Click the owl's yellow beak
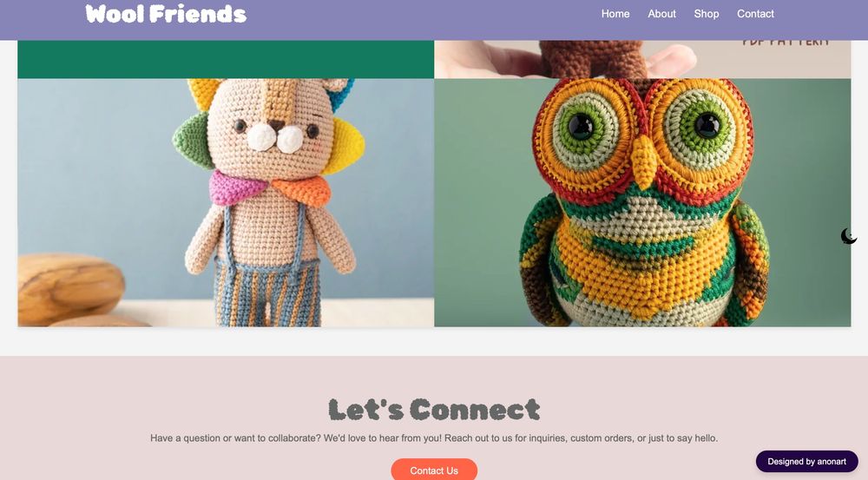Viewport: 868px width, 480px height. coord(644,161)
